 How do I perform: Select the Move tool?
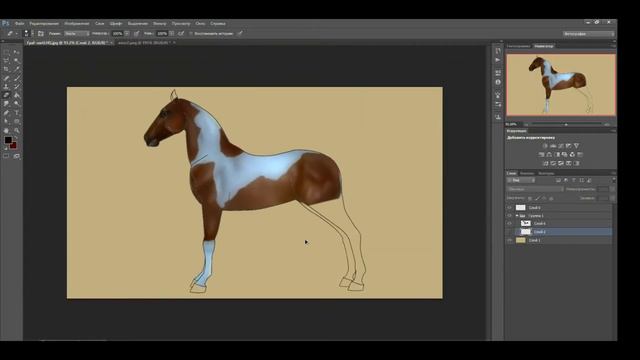(x=16, y=52)
